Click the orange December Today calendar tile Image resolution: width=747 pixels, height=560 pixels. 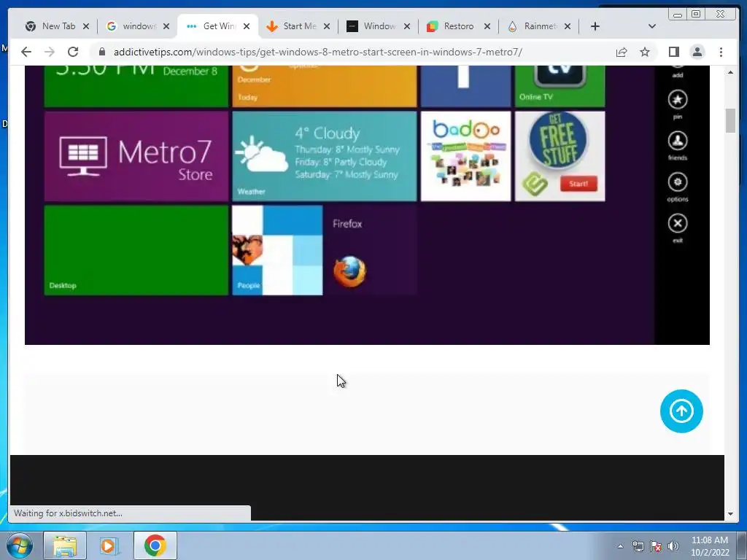(x=325, y=86)
